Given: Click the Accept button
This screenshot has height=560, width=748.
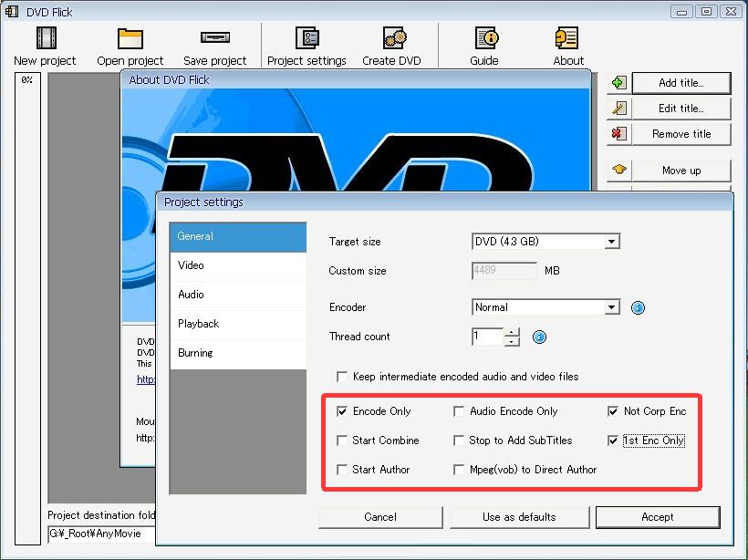Looking at the screenshot, I should pos(658,517).
